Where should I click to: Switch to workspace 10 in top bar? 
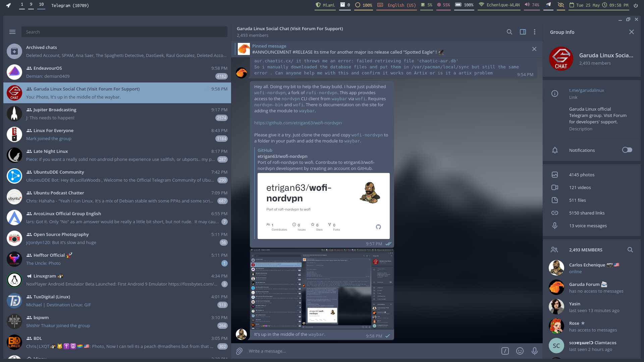coord(41,5)
